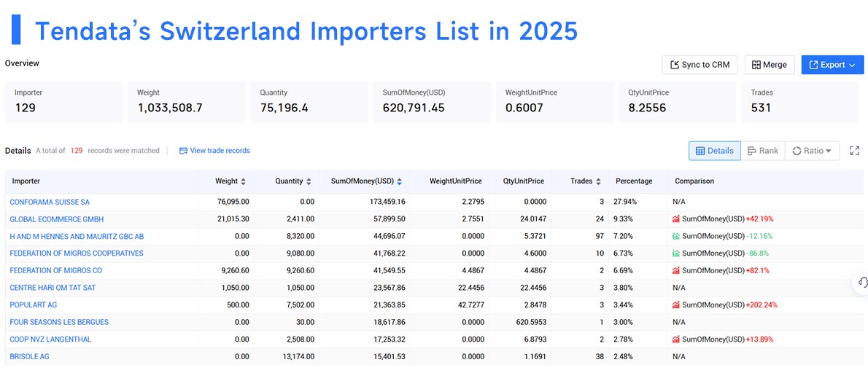Select the Trades 531 overview card
This screenshot has width=868, height=373.
pos(800,102)
